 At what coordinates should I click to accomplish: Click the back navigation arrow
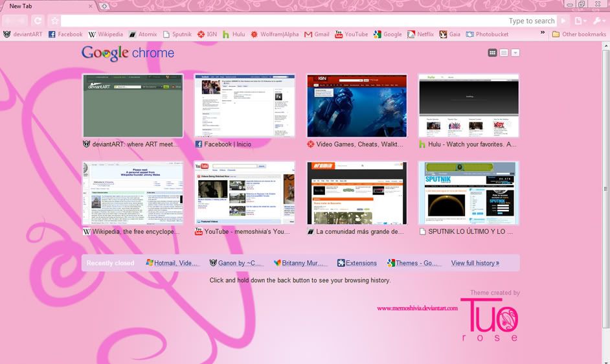[x=8, y=21]
